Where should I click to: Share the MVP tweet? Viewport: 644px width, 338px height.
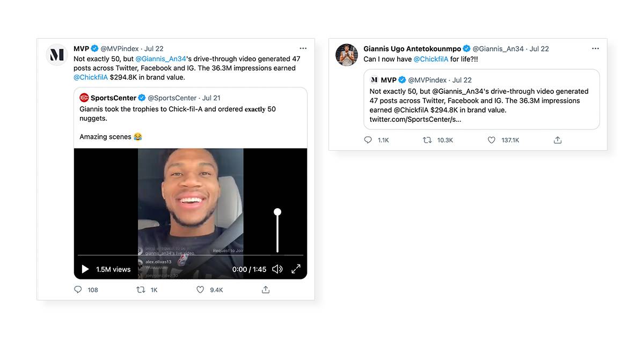click(265, 290)
